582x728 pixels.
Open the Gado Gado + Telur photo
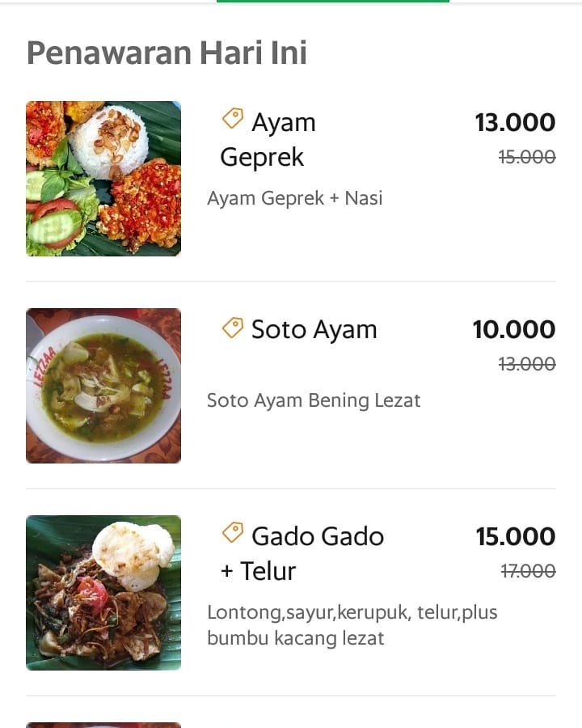tap(103, 593)
